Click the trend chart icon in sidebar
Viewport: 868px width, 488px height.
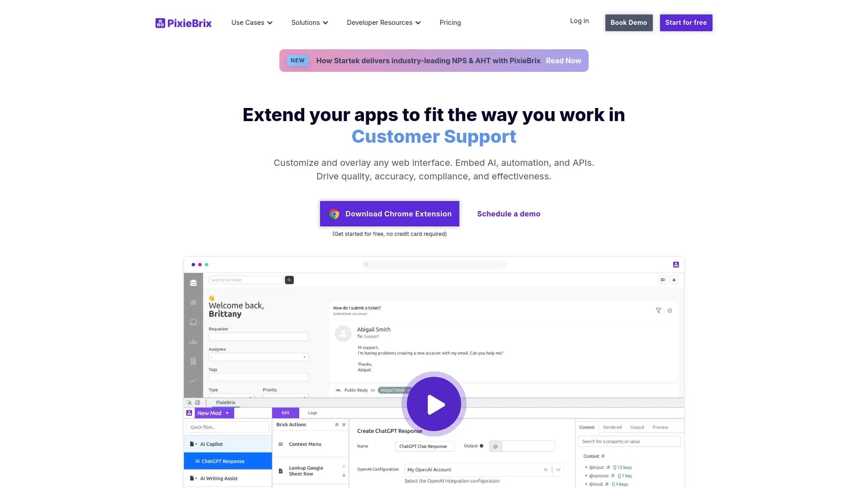193,380
